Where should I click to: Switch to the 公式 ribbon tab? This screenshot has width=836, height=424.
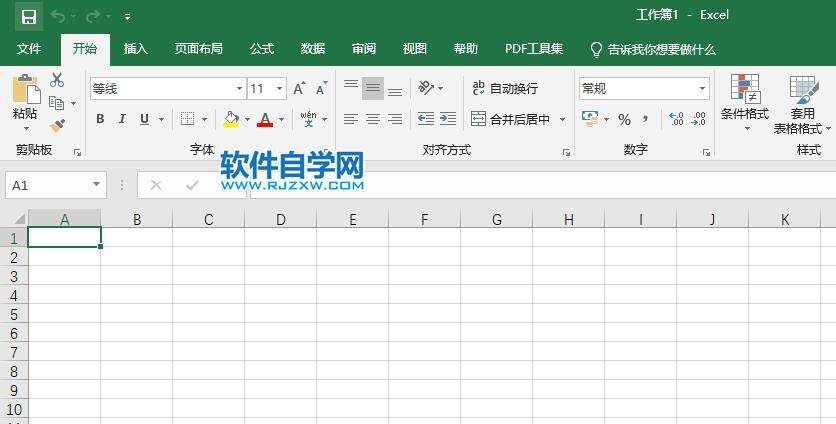point(262,49)
